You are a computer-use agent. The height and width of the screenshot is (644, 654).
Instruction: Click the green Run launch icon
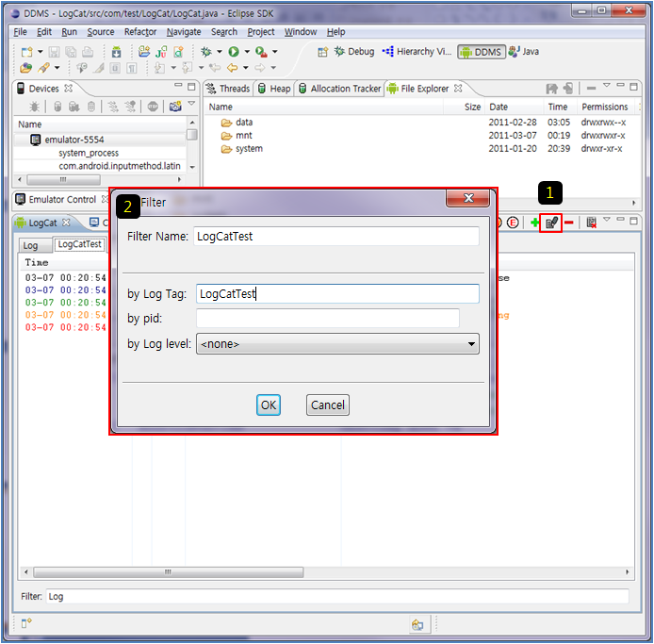tap(234, 52)
